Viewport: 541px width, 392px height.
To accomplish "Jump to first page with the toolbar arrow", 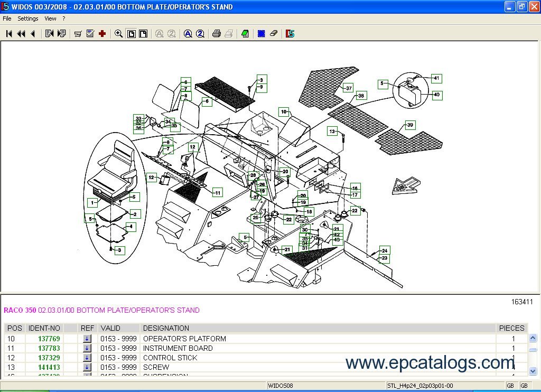I will [9, 34].
